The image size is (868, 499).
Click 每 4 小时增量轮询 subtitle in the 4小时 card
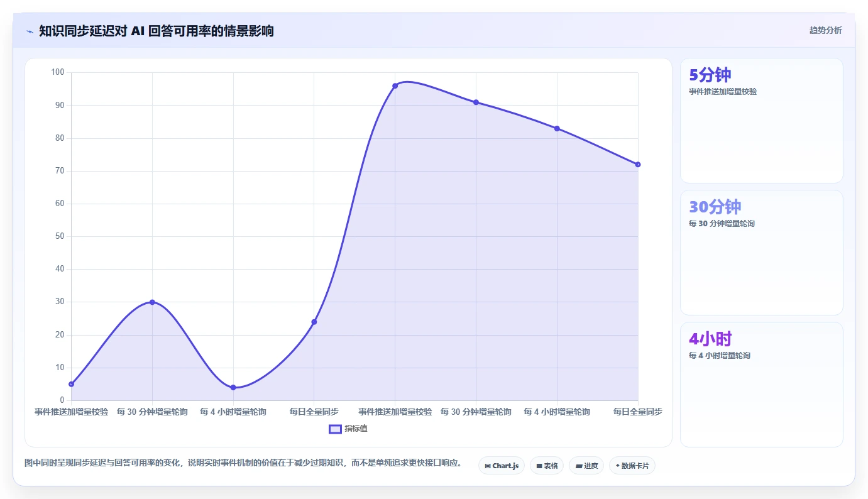pyautogui.click(x=720, y=356)
